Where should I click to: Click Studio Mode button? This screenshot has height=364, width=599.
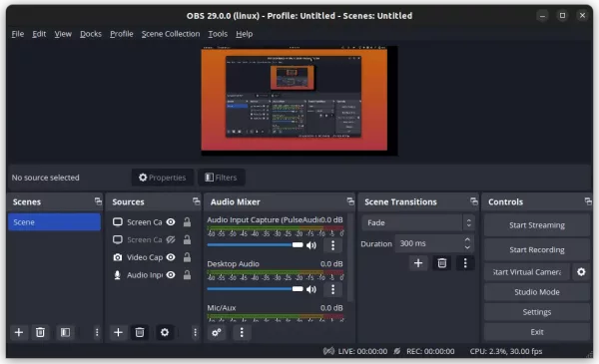coord(537,292)
